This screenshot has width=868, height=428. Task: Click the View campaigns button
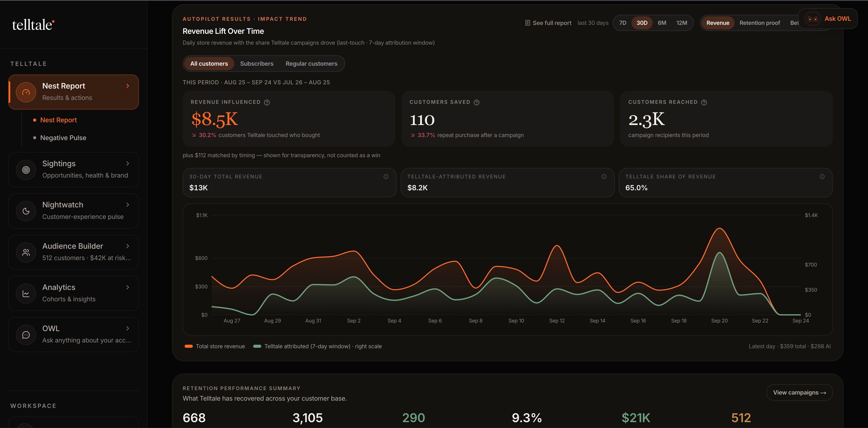[799, 393]
